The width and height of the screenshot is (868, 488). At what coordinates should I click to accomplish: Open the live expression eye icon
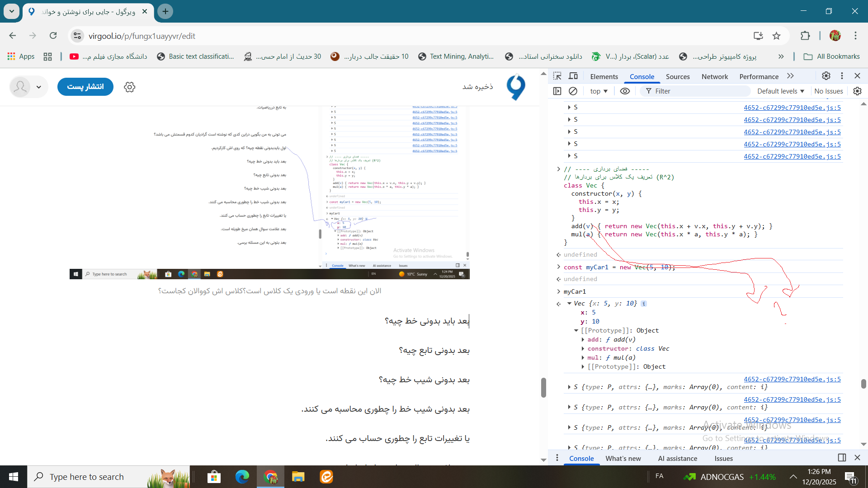click(625, 91)
